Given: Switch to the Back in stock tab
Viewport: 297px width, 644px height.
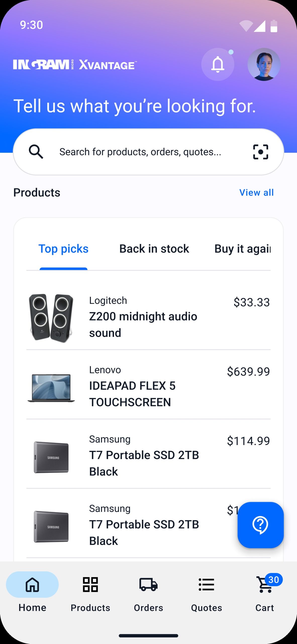Looking at the screenshot, I should pos(154,249).
